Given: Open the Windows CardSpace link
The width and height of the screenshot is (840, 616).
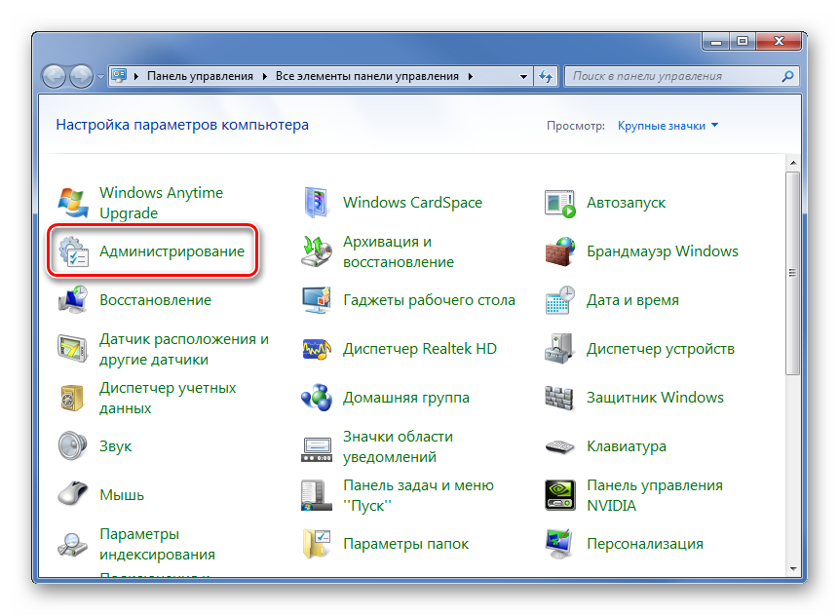Looking at the screenshot, I should click(x=412, y=203).
